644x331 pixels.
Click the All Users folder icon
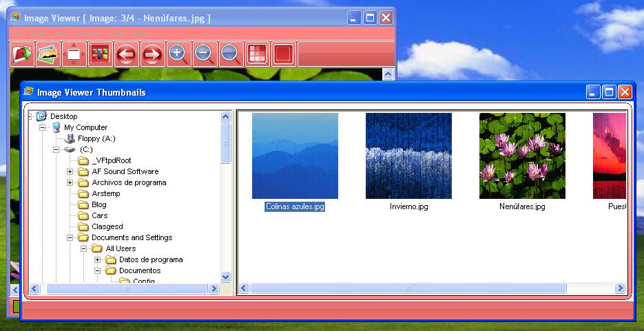point(97,248)
